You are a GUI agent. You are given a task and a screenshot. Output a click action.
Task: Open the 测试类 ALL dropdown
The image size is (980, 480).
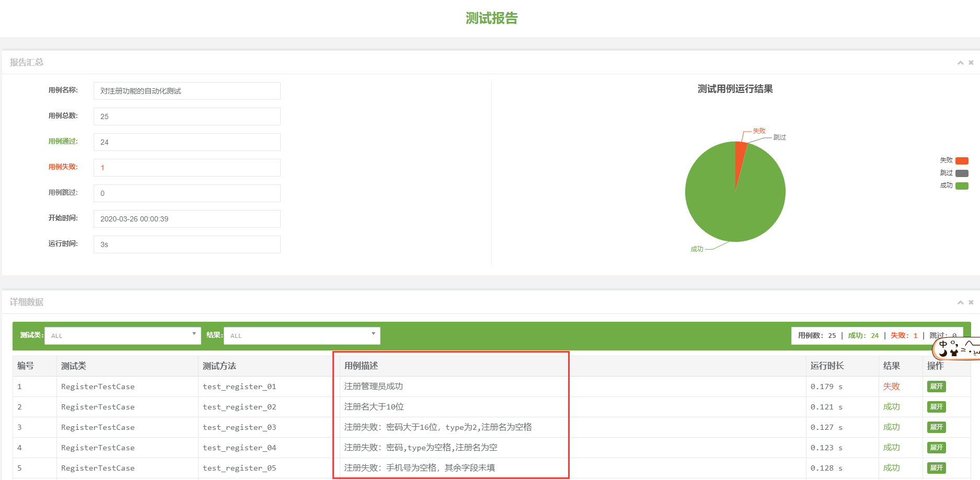click(x=123, y=336)
